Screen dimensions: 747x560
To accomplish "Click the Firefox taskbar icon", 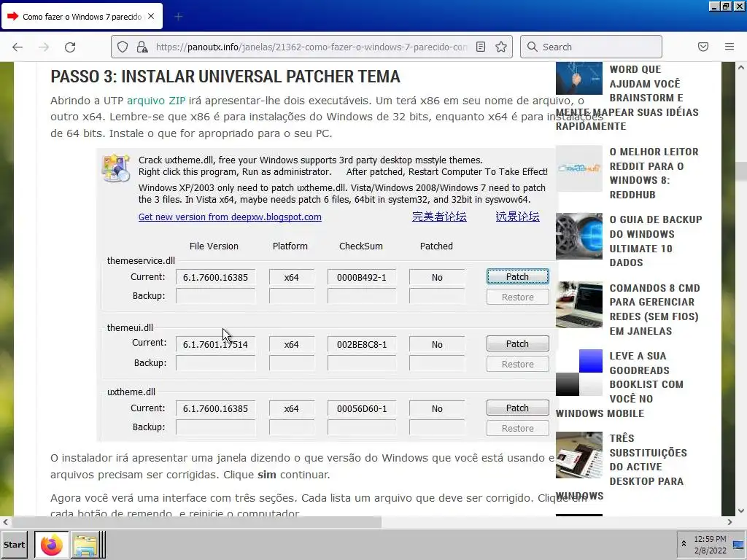I will [52, 545].
